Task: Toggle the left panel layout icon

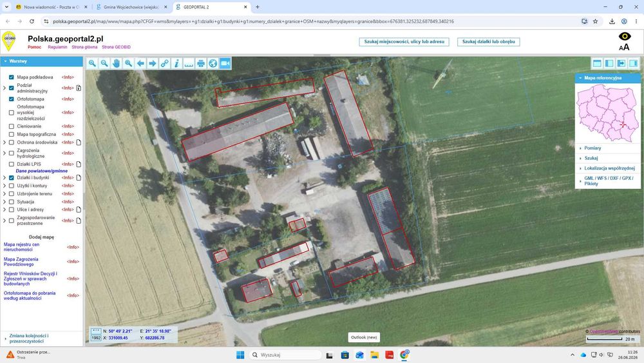Action: (609, 63)
